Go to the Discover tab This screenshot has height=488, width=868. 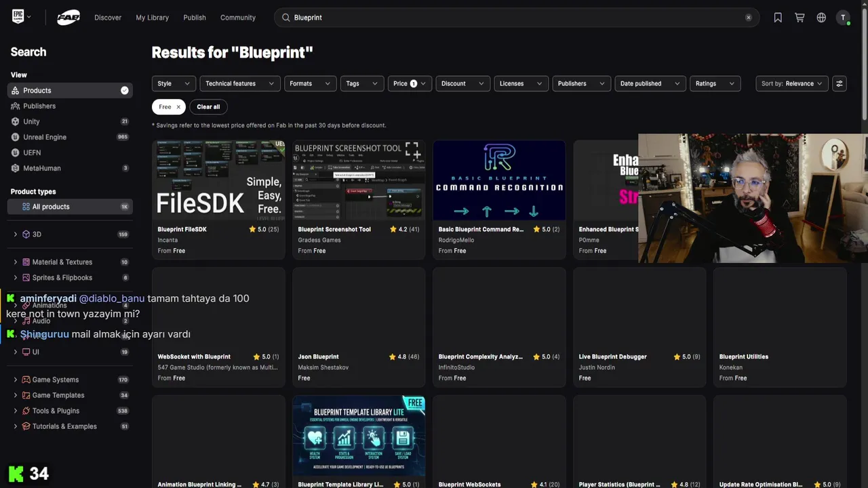108,18
